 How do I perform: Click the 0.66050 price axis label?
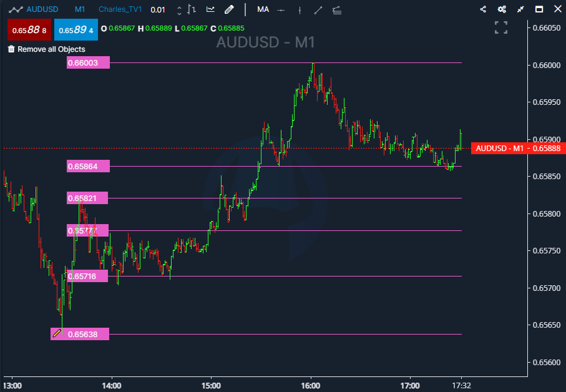[x=547, y=28]
